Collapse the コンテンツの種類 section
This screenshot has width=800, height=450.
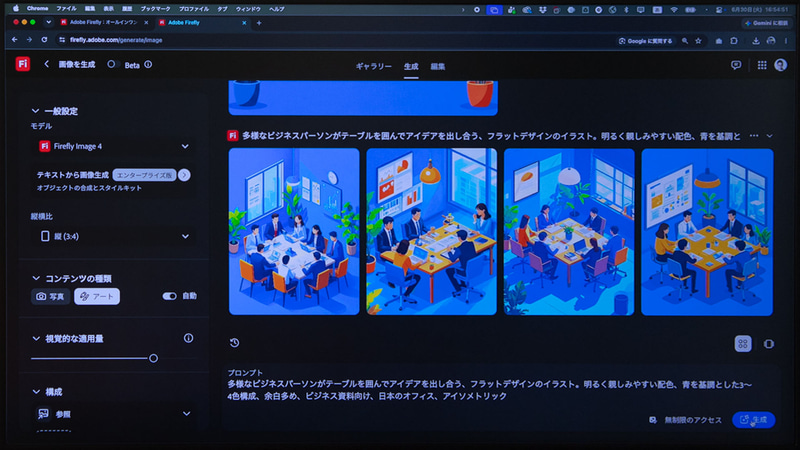[x=36, y=278]
